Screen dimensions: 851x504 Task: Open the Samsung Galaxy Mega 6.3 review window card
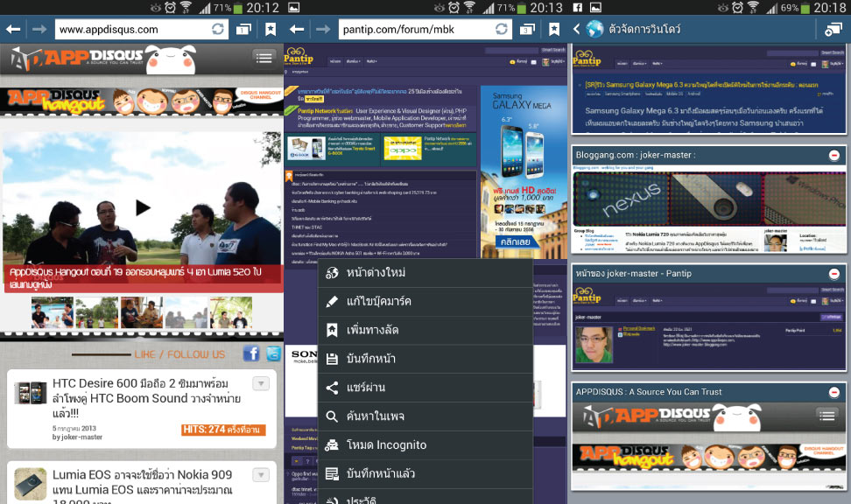tap(709, 89)
